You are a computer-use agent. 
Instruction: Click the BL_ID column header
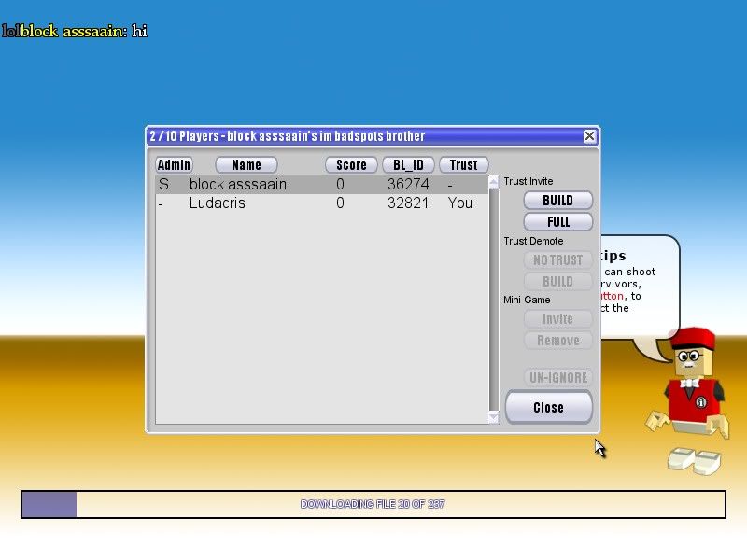408,165
